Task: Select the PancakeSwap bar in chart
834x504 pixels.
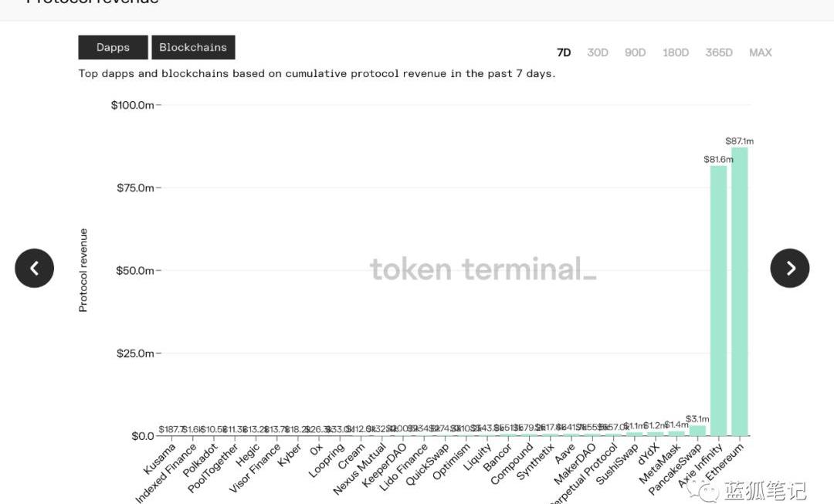Action: (697, 431)
